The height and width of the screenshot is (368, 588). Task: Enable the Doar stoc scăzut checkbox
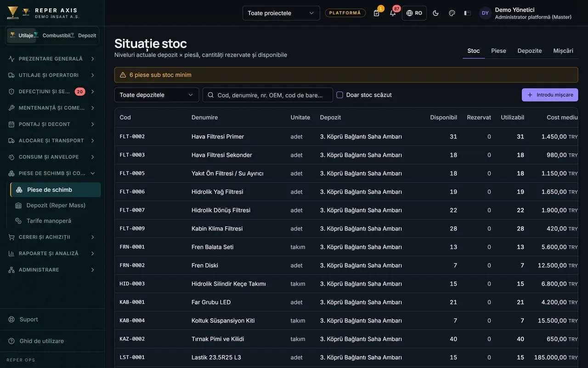[x=340, y=95]
